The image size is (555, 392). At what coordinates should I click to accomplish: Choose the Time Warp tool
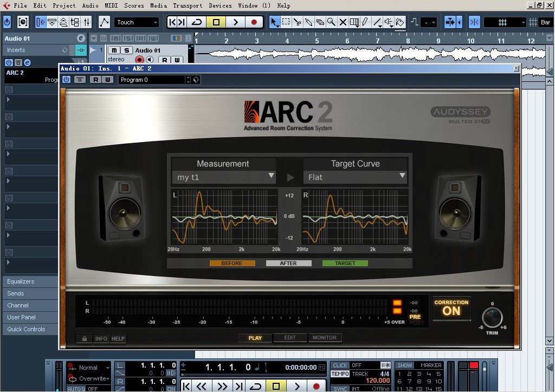click(x=354, y=22)
